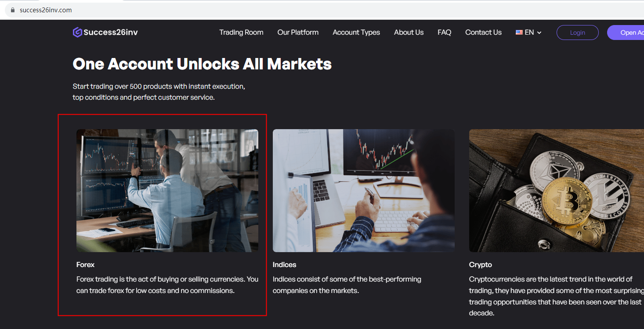
Task: Go to Account Types page
Action: point(356,33)
